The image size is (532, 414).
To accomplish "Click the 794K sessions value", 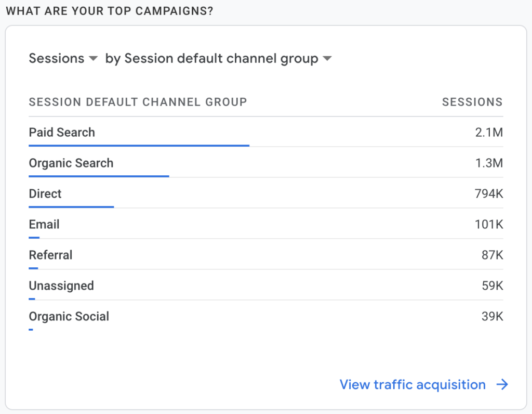I will coord(489,193).
